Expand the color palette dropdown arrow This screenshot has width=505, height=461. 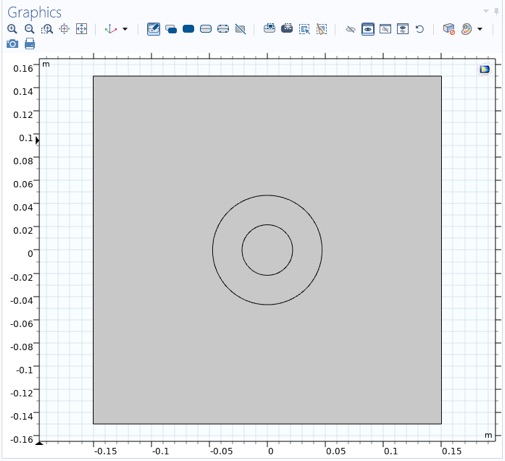coord(480,29)
